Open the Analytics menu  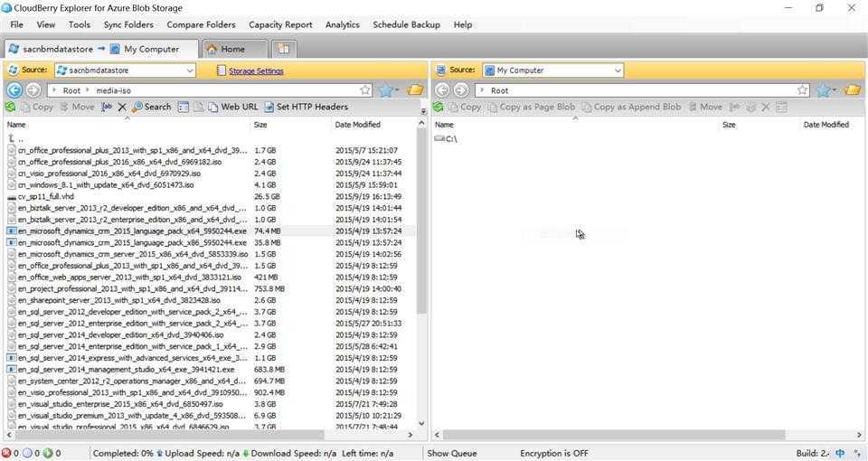(x=342, y=24)
